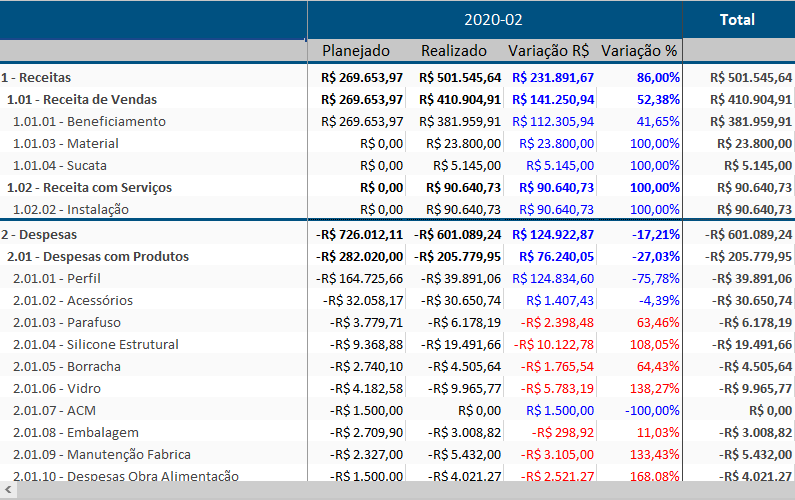Click 1.02 - Receita com Serviços label
795x500 pixels.
(89, 187)
